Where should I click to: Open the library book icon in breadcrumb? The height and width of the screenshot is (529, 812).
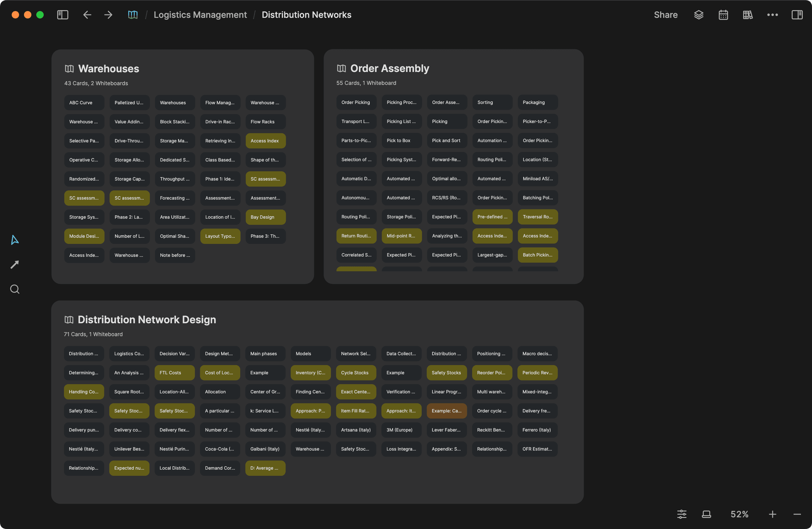point(133,15)
